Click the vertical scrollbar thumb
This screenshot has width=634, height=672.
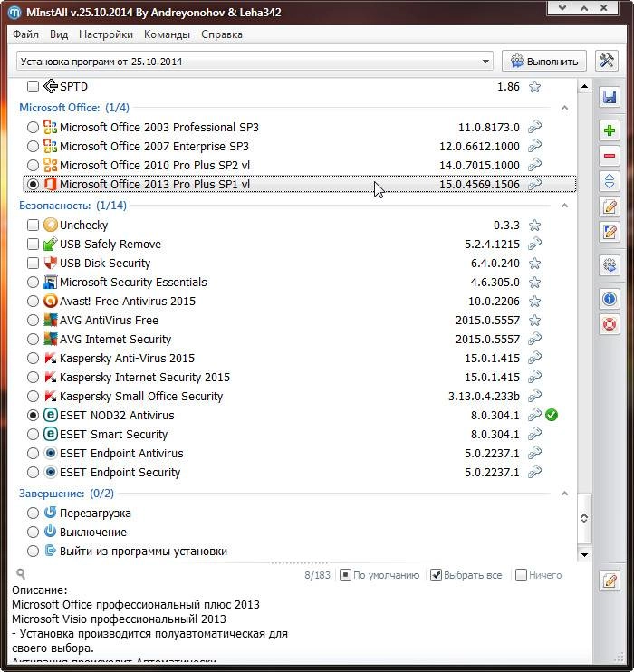(x=584, y=519)
